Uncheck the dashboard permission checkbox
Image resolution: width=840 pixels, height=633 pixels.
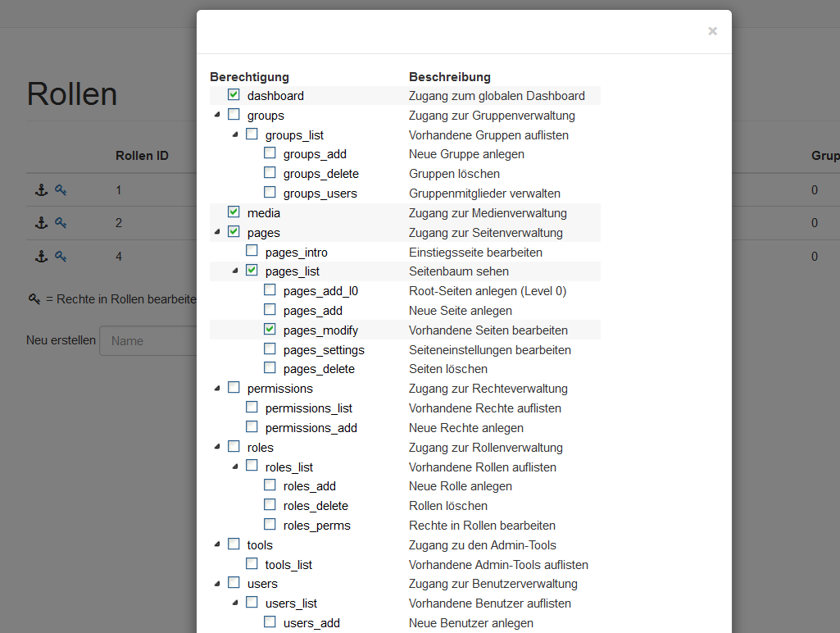234,95
